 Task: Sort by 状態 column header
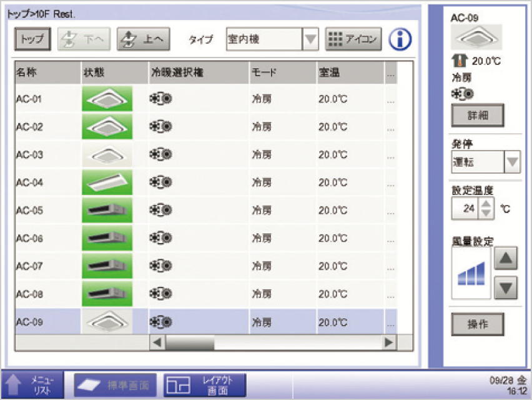115,72
